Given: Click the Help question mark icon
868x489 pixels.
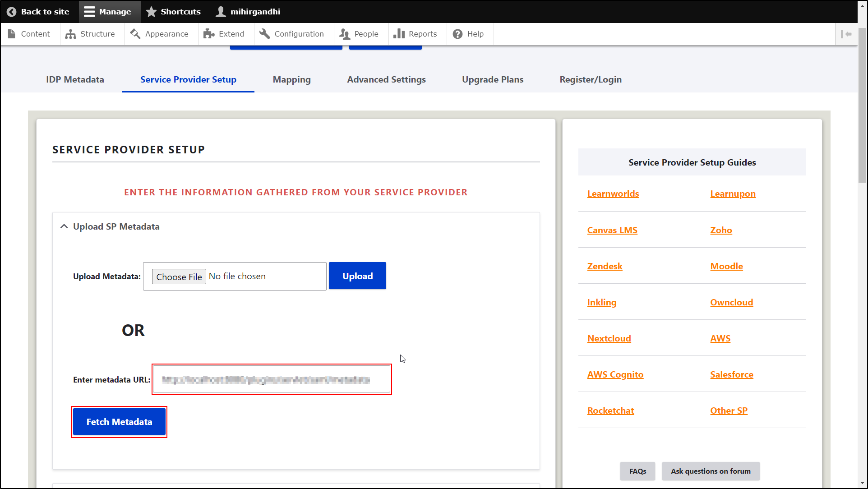Looking at the screenshot, I should [457, 34].
